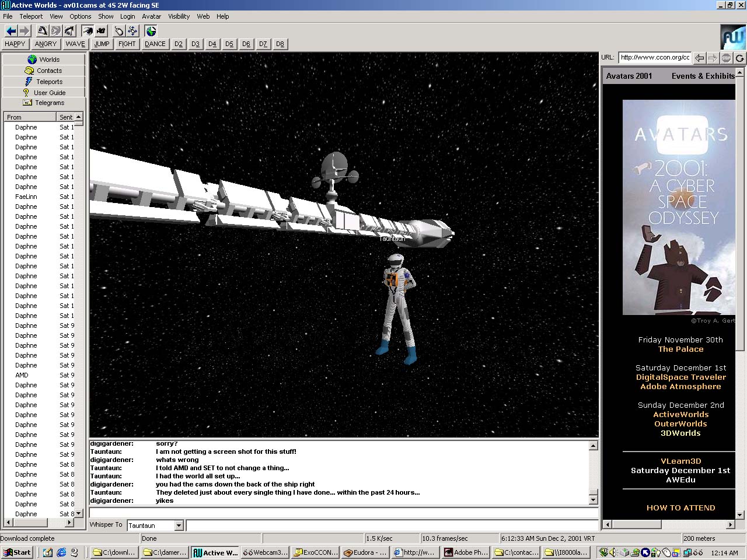
Task: Click the web panel back arrow
Action: [x=699, y=58]
